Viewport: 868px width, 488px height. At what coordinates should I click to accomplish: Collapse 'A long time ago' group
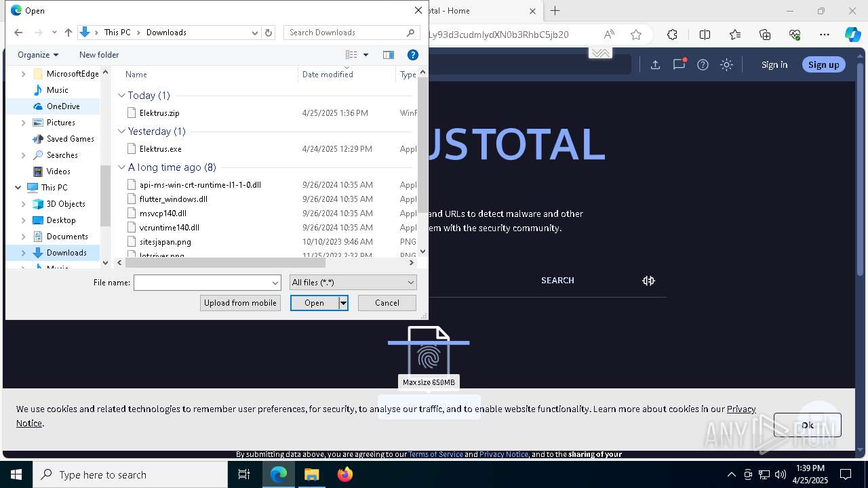pos(122,167)
